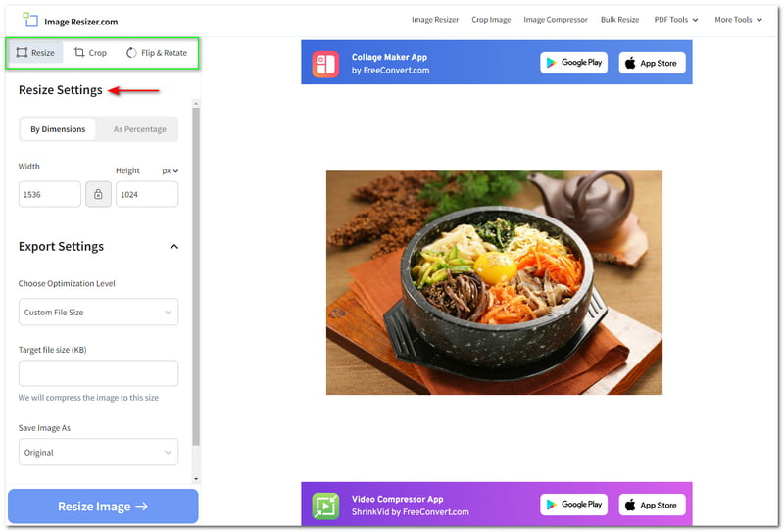
Task: Click the Image Resizer.com logo icon
Action: tap(30, 20)
